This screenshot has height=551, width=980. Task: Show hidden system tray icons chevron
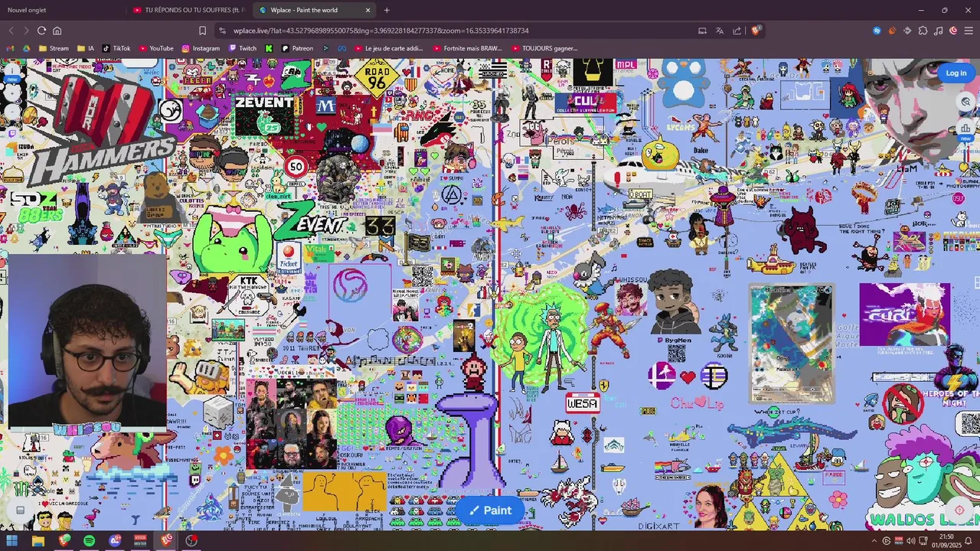click(874, 541)
